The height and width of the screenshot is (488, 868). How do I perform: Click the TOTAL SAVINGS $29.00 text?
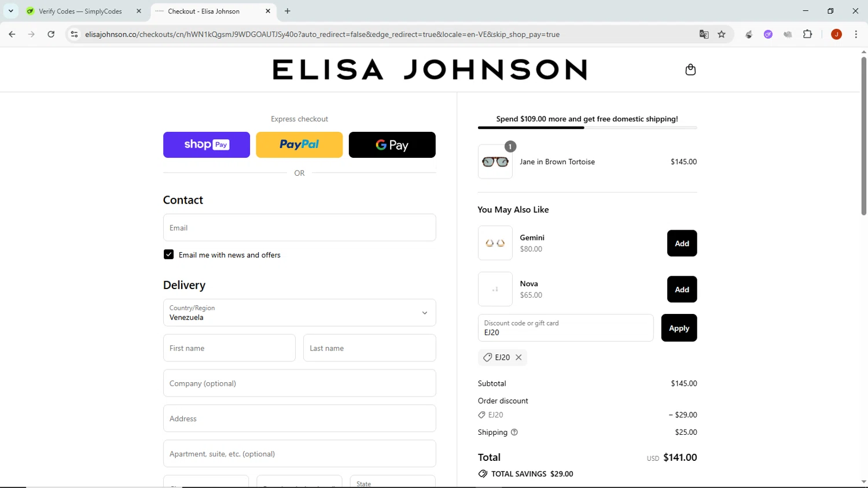coord(532,474)
